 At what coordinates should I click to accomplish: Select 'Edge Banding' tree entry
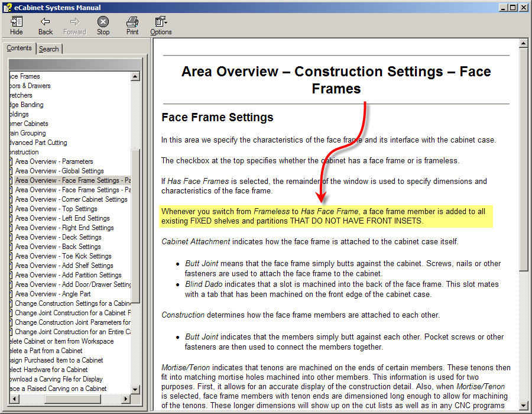click(27, 105)
